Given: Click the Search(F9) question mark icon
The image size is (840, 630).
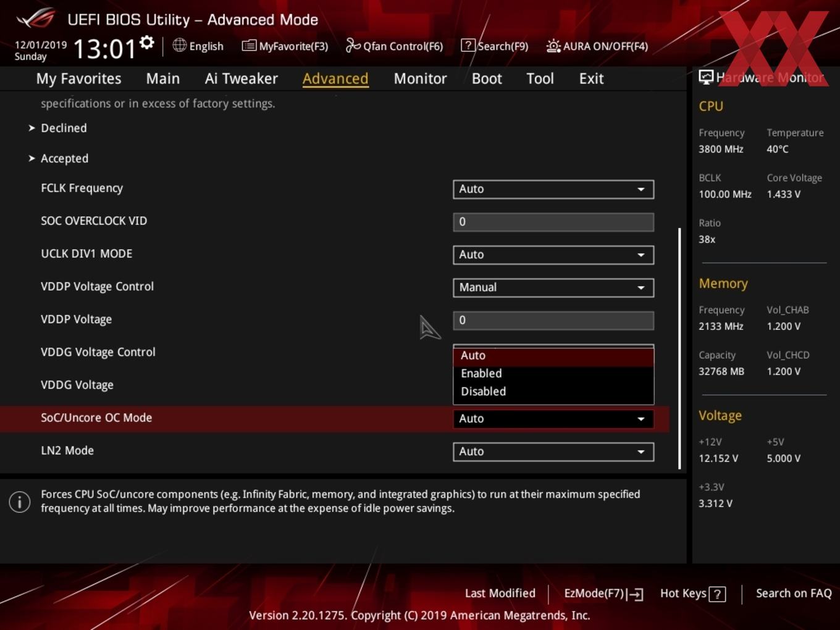Looking at the screenshot, I should tap(468, 46).
